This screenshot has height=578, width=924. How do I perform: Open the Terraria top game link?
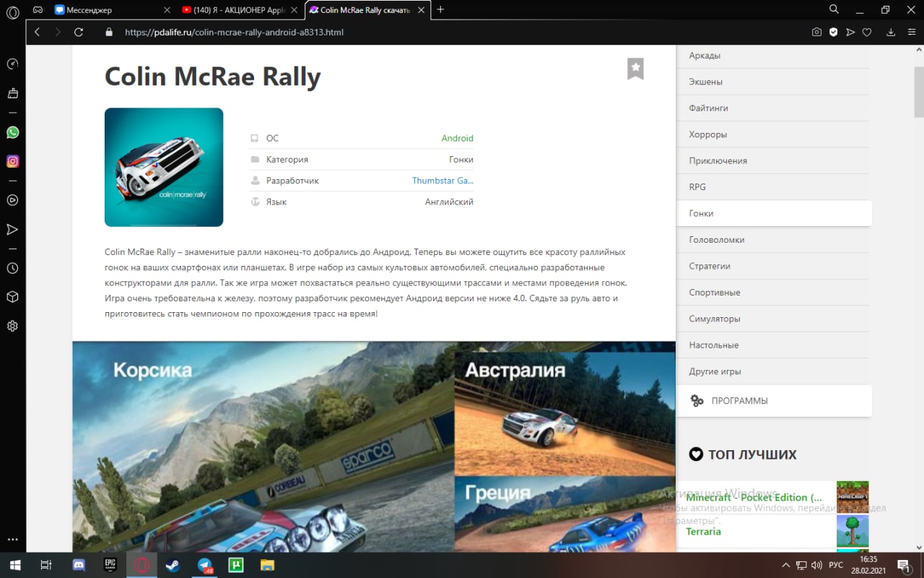pos(703,531)
